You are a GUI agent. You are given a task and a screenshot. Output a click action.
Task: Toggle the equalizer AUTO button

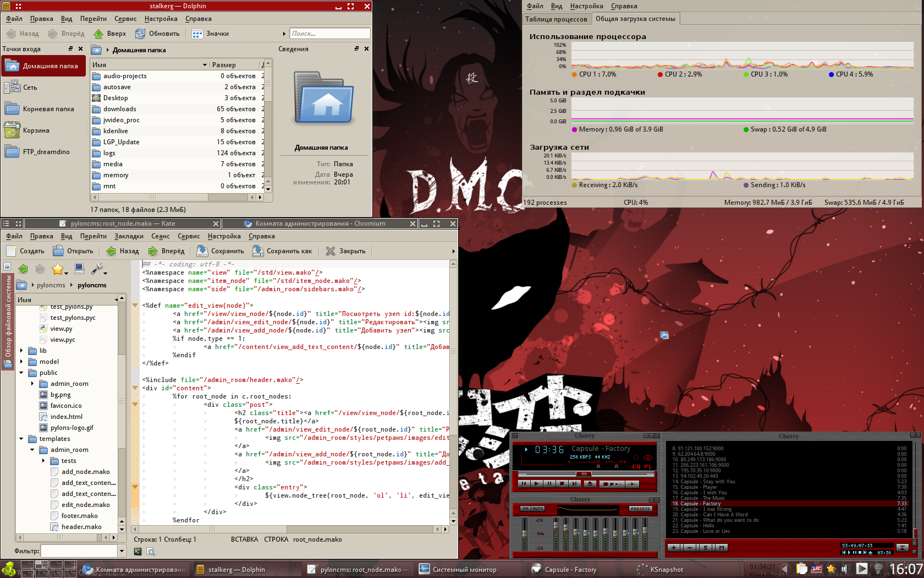tap(538, 509)
